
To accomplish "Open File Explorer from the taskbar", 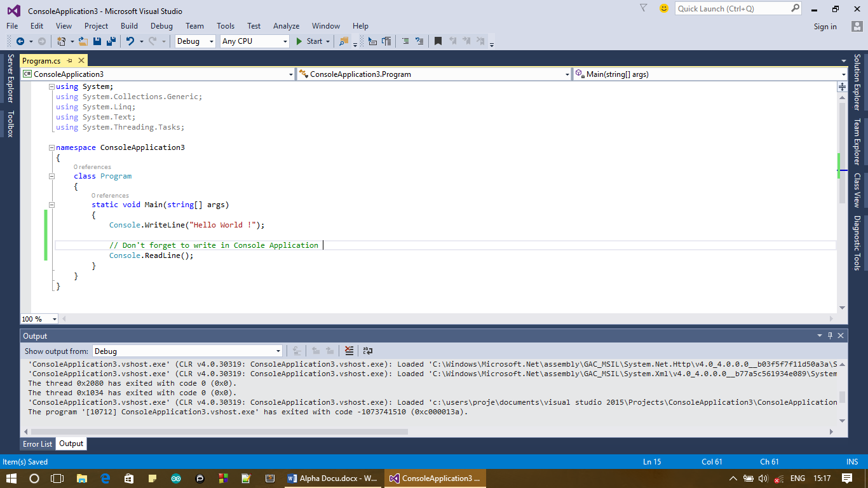I will tap(82, 478).
